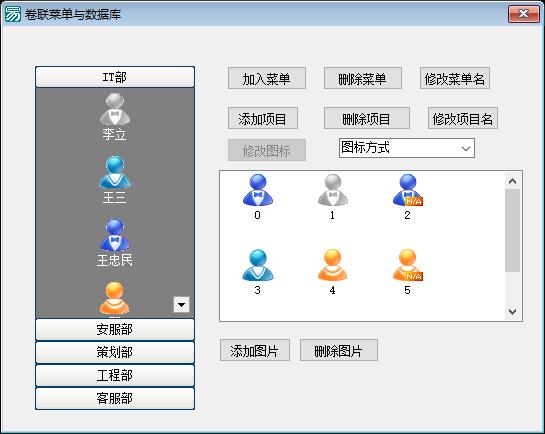Select the orange user icon in the IT部 list
This screenshot has width=545, height=434.
(x=114, y=298)
